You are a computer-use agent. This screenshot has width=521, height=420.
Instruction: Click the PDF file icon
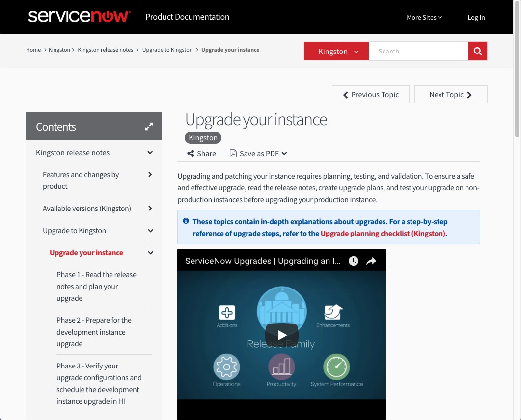tap(233, 154)
